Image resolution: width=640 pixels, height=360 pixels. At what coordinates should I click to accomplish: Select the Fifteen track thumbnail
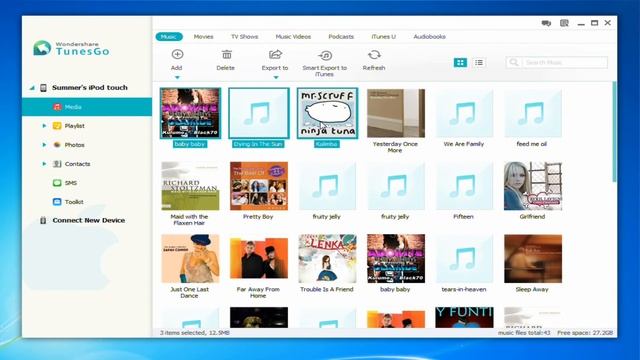(x=464, y=186)
